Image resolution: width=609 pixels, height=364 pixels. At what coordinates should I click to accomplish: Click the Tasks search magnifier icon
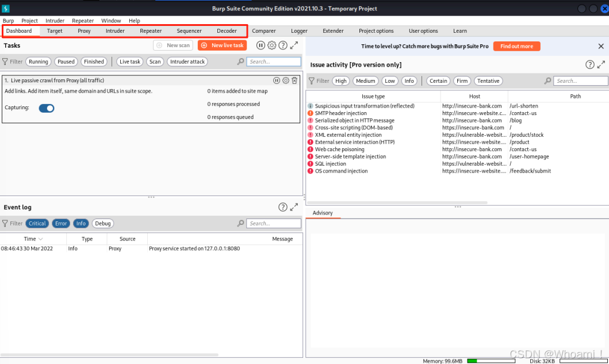click(x=241, y=62)
